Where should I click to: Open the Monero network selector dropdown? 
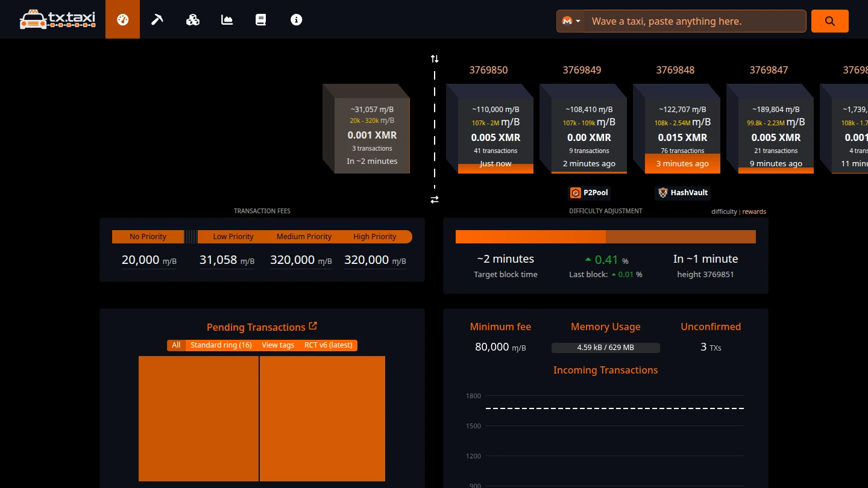pos(571,21)
